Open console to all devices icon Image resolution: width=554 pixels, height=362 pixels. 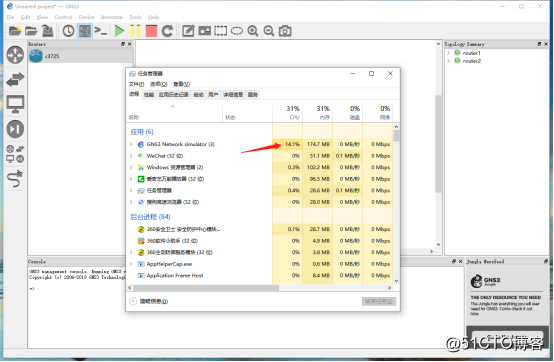point(101,31)
